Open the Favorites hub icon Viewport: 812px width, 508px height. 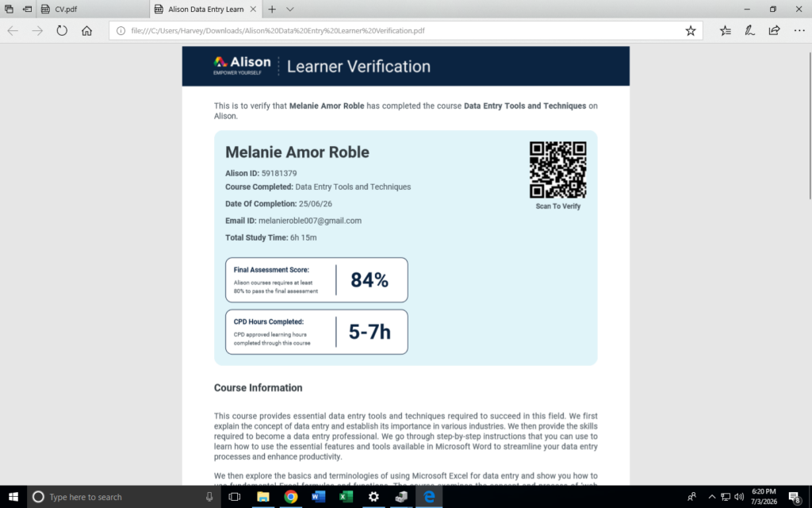[x=725, y=31]
